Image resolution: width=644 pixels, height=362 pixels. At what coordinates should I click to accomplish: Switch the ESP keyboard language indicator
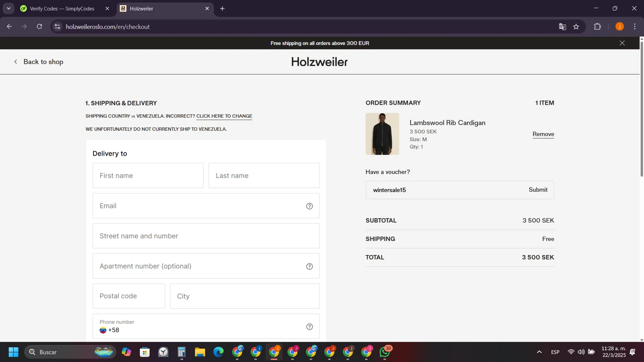click(555, 352)
